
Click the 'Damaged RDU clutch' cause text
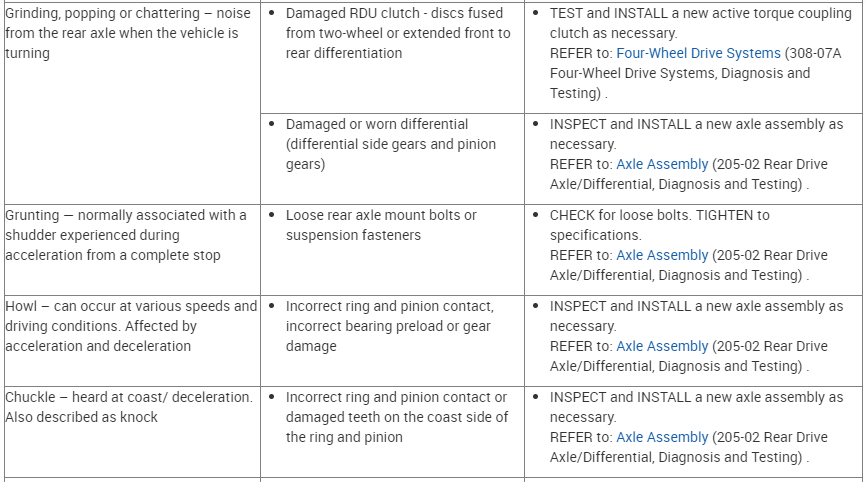(x=397, y=33)
